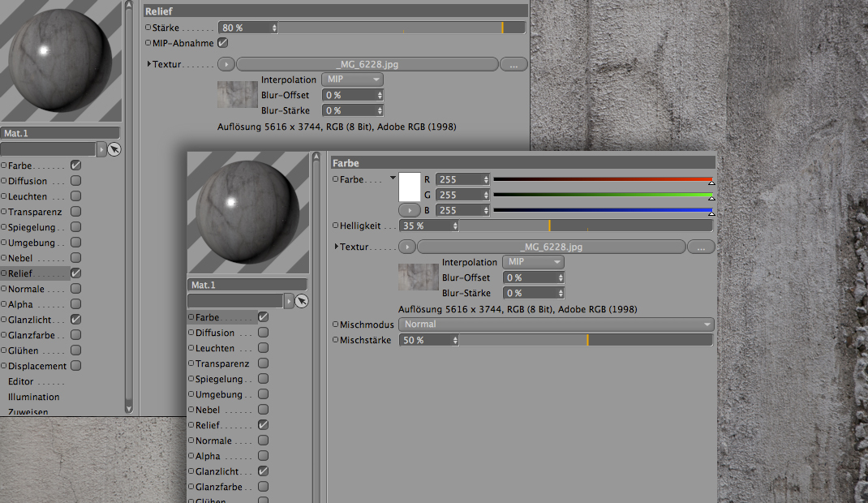Open the Mischmodus dropdown set to Normal
This screenshot has width=868, height=503.
556,325
